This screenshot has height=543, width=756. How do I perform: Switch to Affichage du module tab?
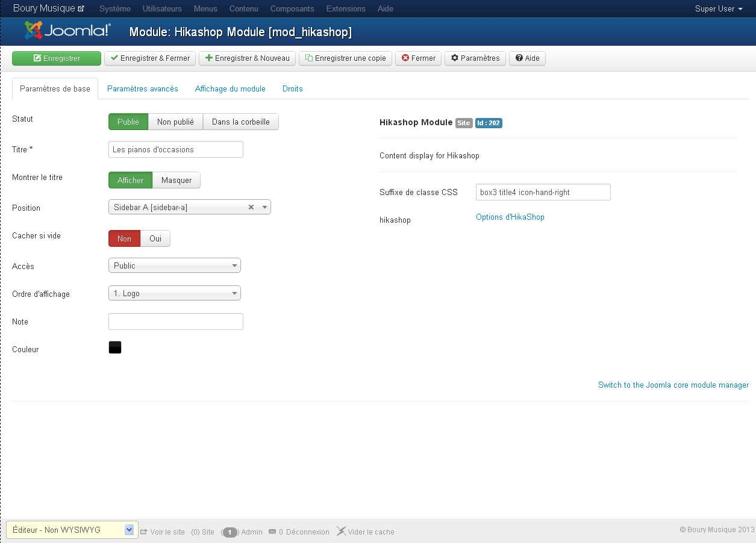(x=230, y=88)
